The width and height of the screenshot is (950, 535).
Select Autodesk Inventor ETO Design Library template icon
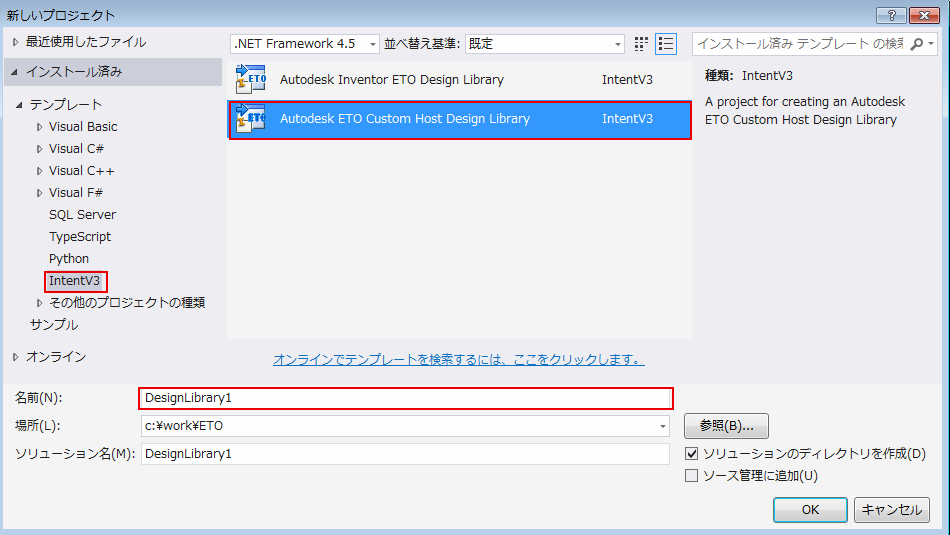[251, 79]
